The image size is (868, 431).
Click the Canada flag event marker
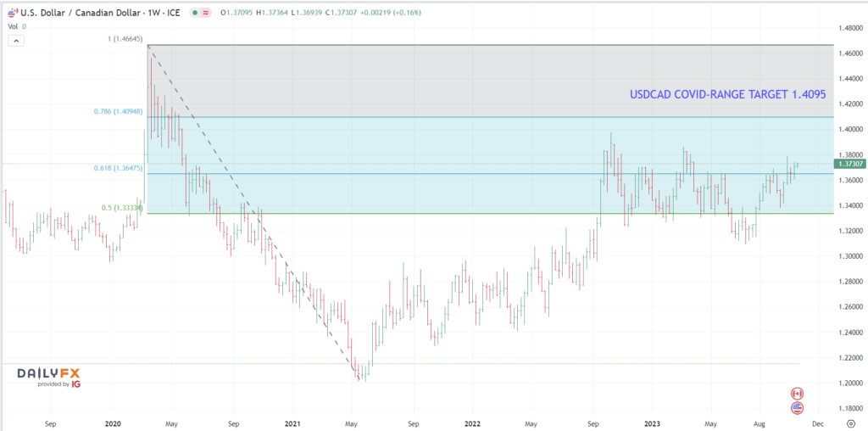click(796, 394)
